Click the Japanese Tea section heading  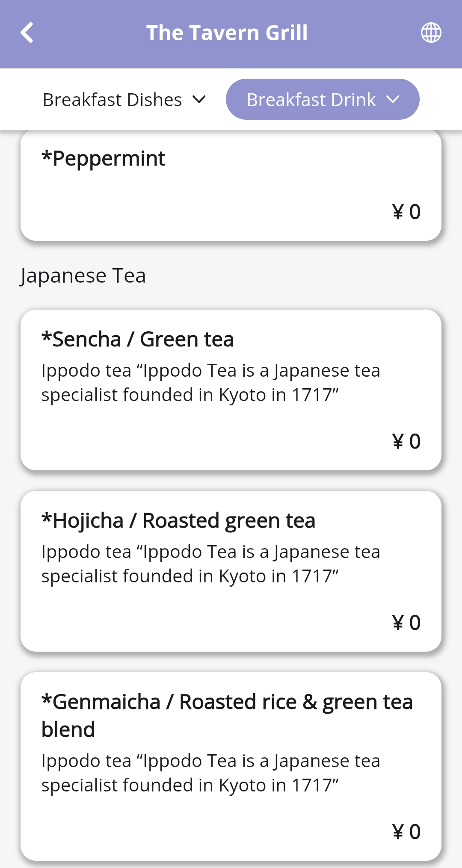83,276
